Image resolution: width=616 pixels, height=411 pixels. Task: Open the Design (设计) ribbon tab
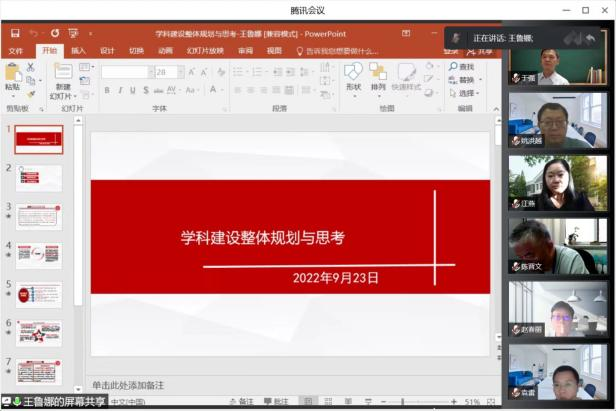pyautogui.click(x=107, y=50)
